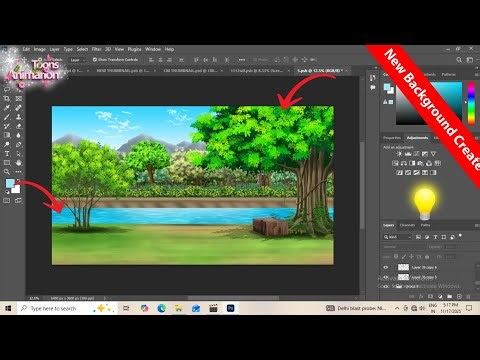Select the Spot Healing Brush tool
This screenshot has height=360, width=480.
(19, 108)
